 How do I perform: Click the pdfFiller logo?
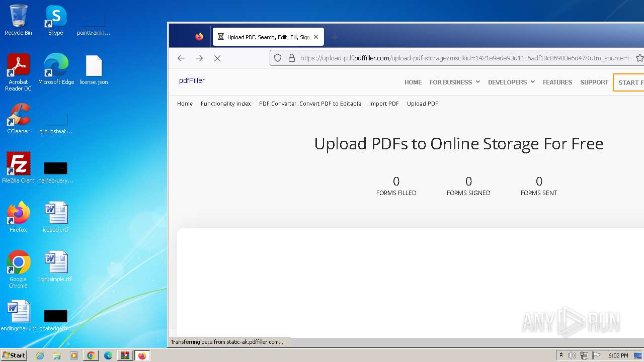coord(192,80)
